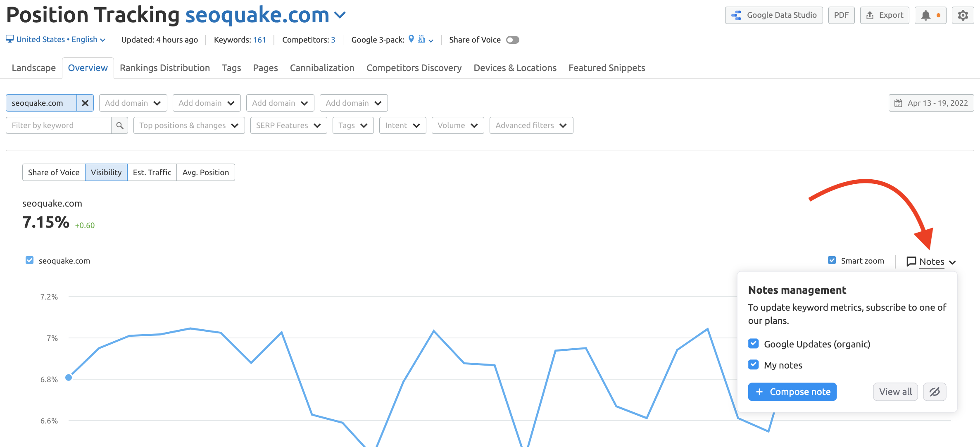980x447 pixels.
Task: Go to the Tags tab
Action: 231,68
